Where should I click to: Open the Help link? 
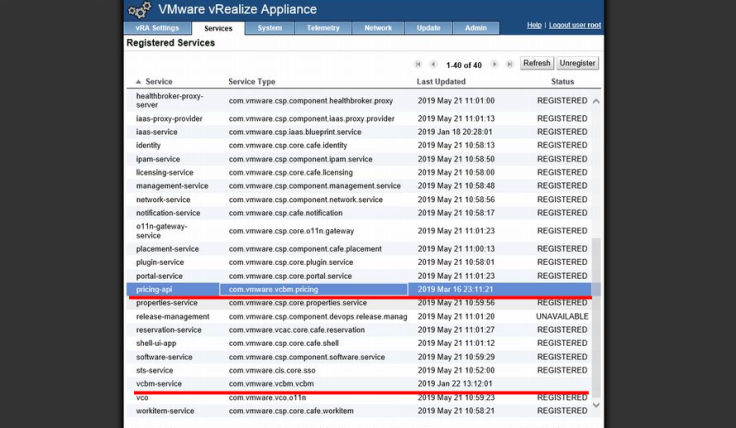[x=534, y=25]
